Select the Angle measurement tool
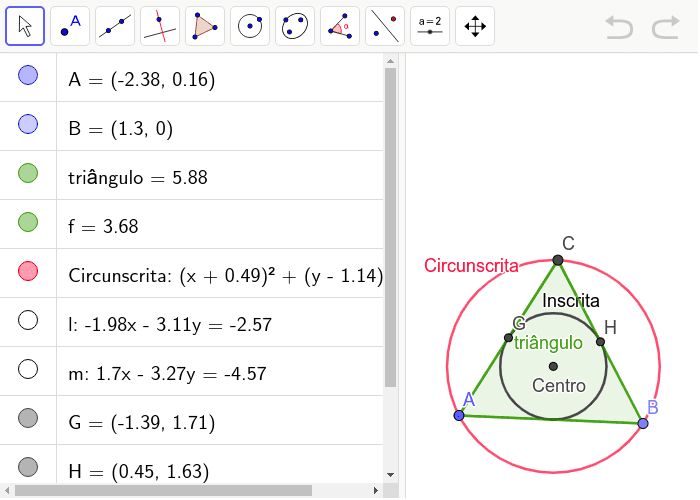Screen dimensions: 700x500 340,26
